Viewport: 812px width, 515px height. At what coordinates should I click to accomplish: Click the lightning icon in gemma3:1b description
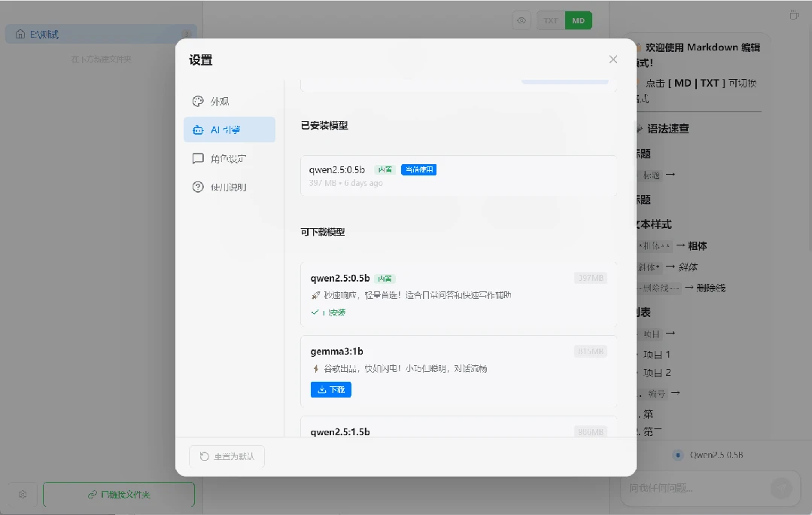[315, 369]
